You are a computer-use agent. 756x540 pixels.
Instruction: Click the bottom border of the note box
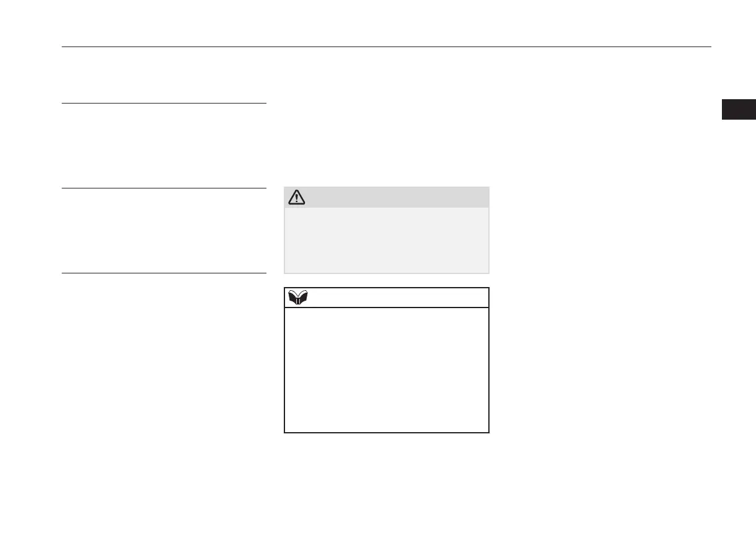386,432
